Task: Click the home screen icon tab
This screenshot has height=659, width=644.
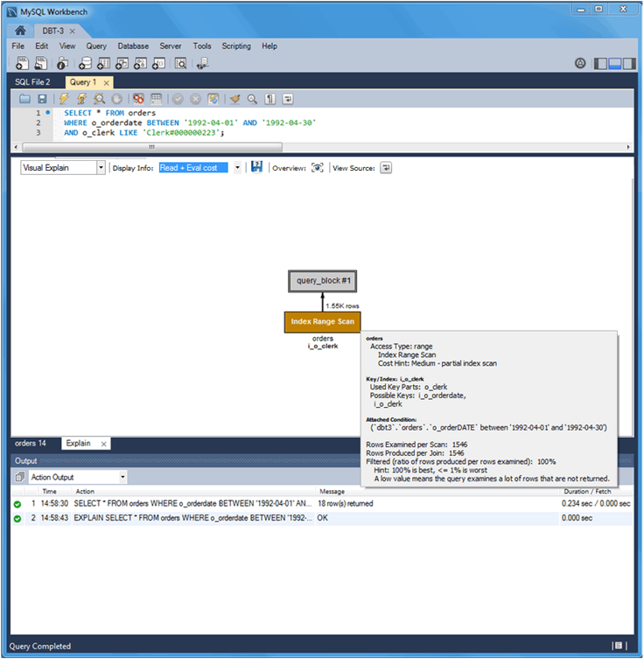Action: (20, 31)
